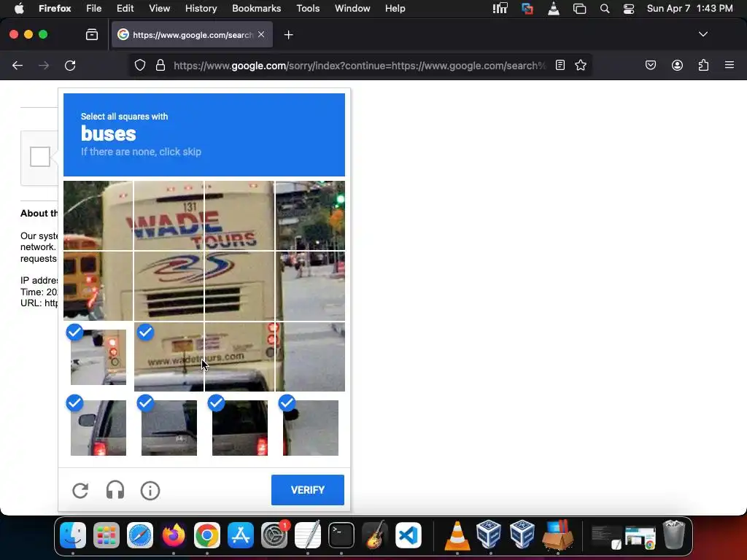The image size is (747, 560).
Task: Click the reCAPTCHA reload challenge icon
Action: (80, 491)
